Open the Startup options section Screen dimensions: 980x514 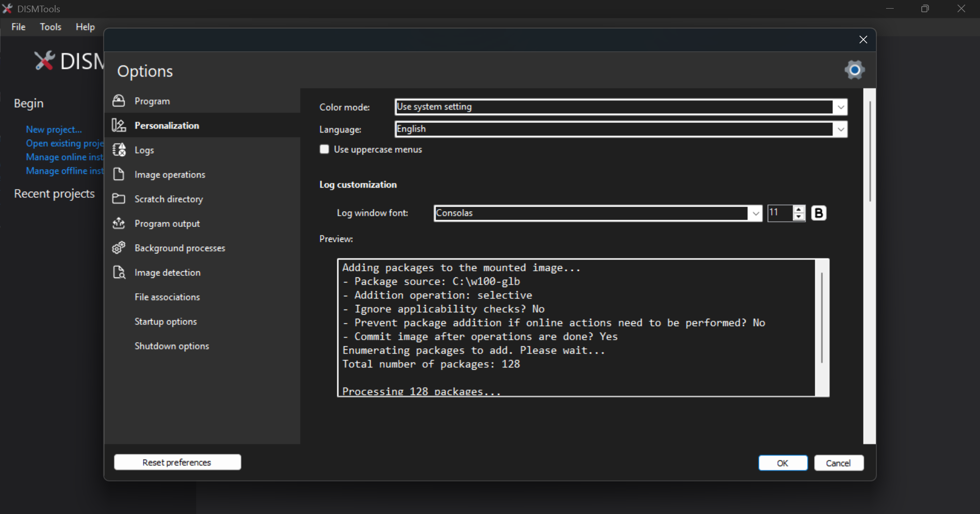coord(165,322)
